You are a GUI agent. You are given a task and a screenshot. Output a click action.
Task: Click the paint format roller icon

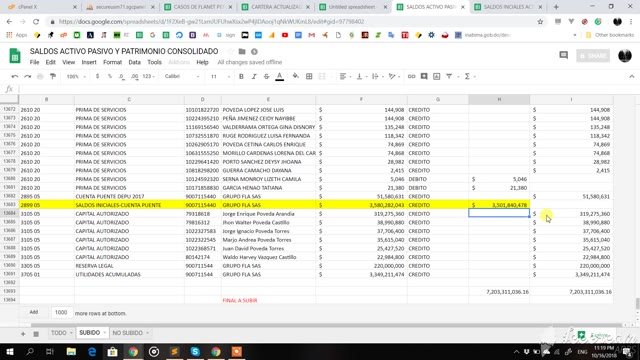click(53, 76)
